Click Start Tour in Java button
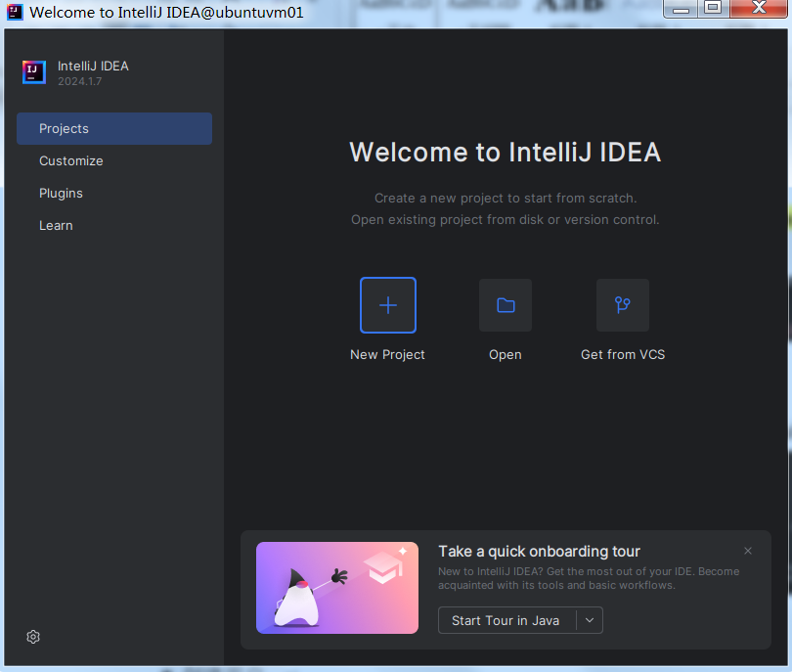Screen dimensions: 792x672 pyautogui.click(x=506, y=620)
